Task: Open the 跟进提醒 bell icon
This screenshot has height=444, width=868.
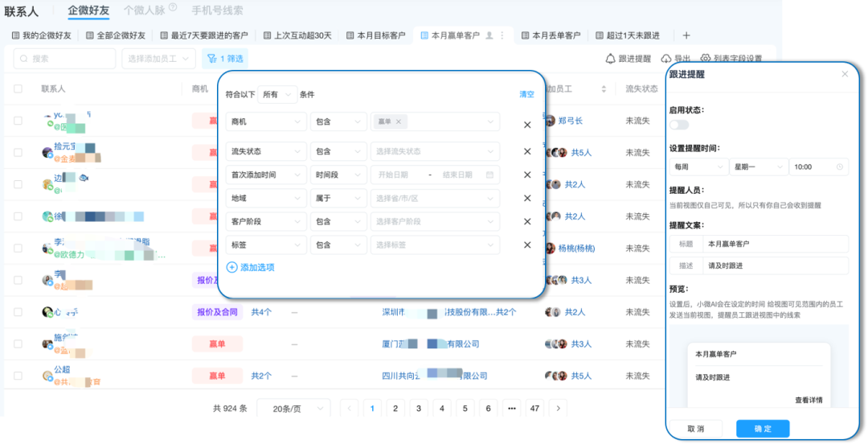Action: tap(610, 58)
